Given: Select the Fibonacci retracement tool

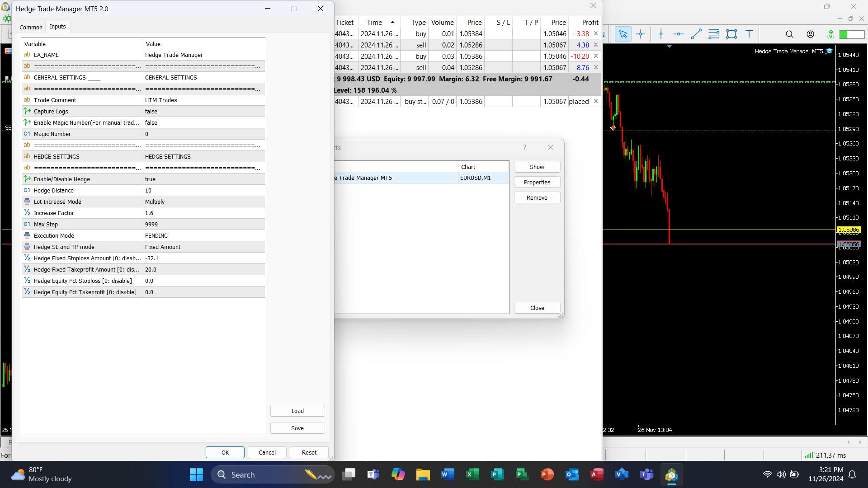Looking at the screenshot, I should coord(714,34).
